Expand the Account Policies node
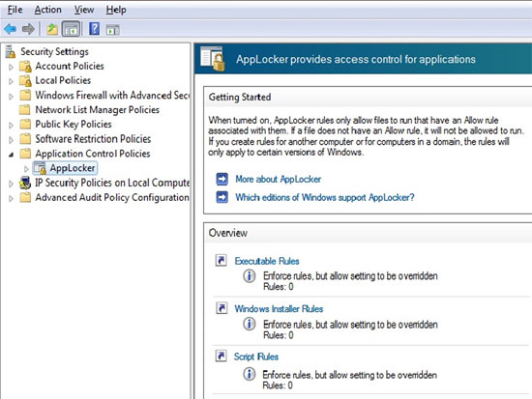The image size is (532, 399). (x=11, y=67)
